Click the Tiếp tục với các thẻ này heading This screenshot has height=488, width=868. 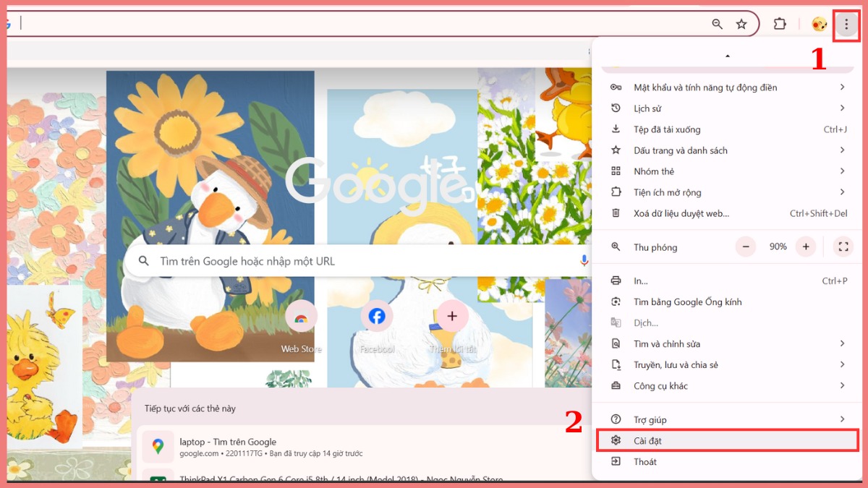[190, 408]
